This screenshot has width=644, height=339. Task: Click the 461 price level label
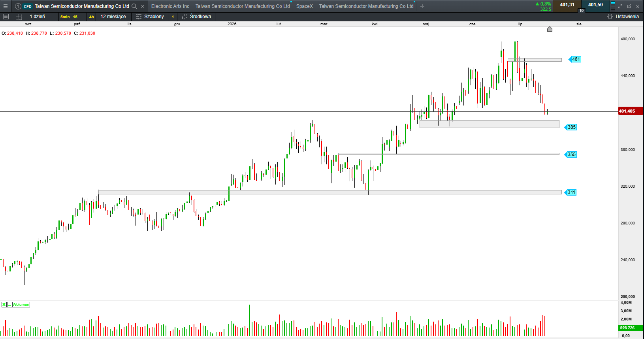coord(575,59)
